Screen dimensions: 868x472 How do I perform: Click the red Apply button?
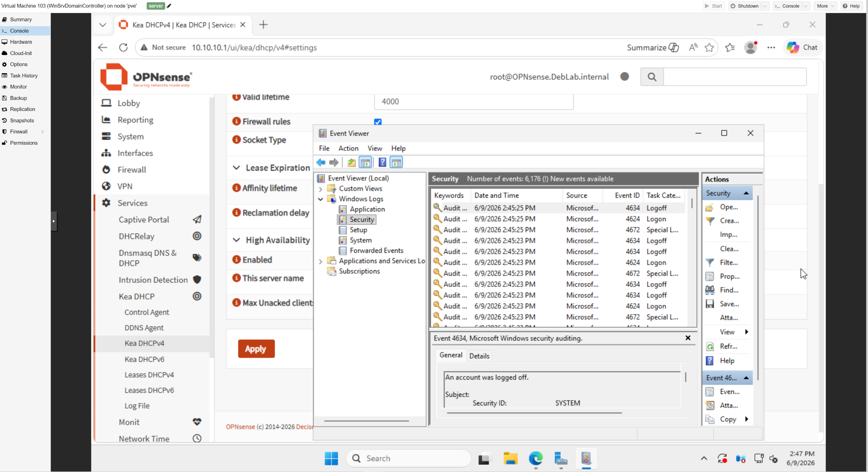pos(256,349)
